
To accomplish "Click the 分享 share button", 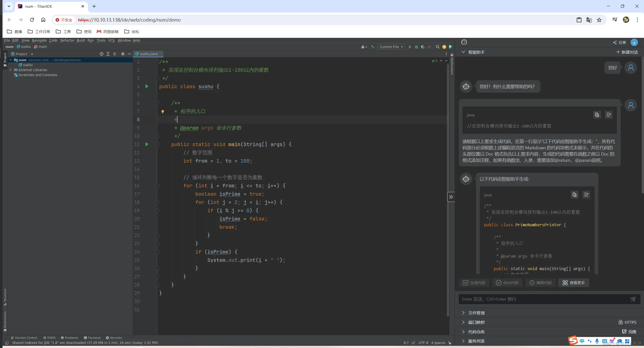I will click(x=620, y=42).
